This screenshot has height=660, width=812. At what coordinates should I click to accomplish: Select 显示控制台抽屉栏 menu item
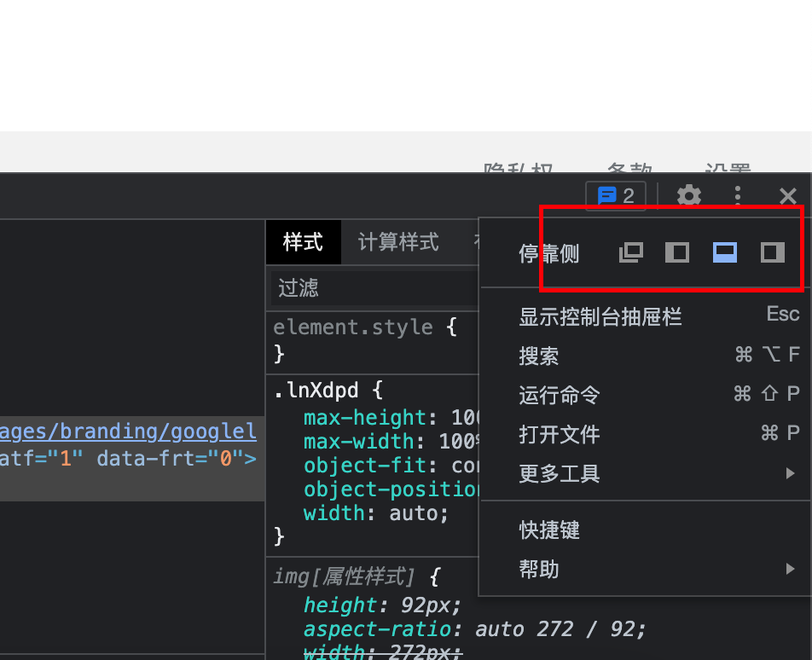(x=645, y=316)
